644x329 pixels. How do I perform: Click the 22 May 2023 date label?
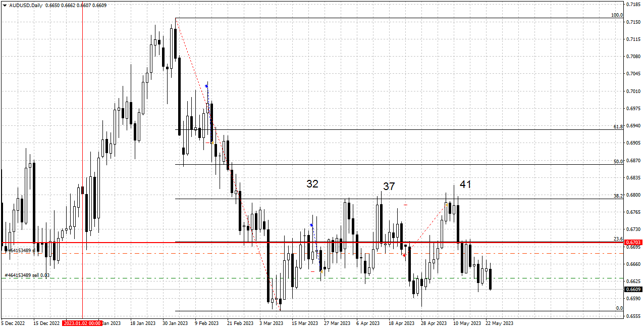(x=499, y=323)
